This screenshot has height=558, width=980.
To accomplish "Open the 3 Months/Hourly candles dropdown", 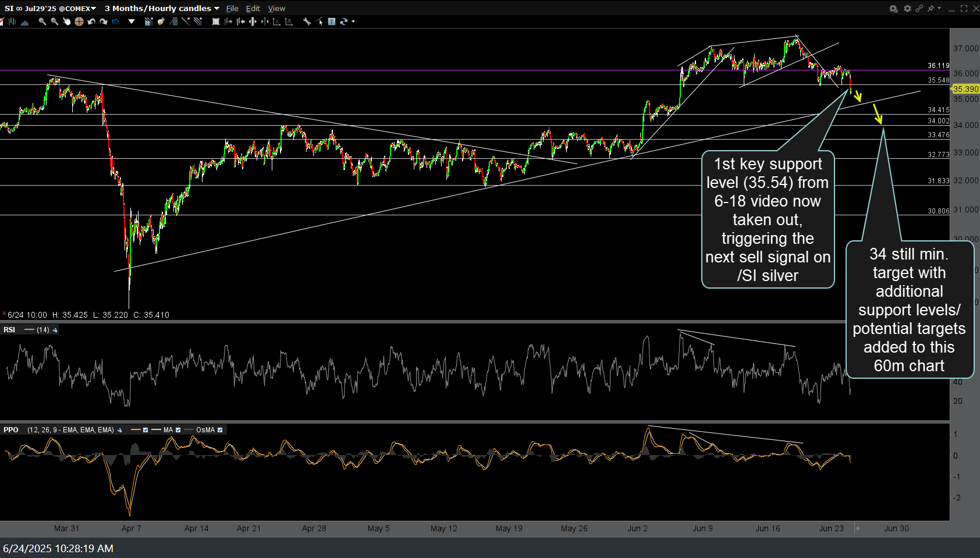I will point(216,9).
